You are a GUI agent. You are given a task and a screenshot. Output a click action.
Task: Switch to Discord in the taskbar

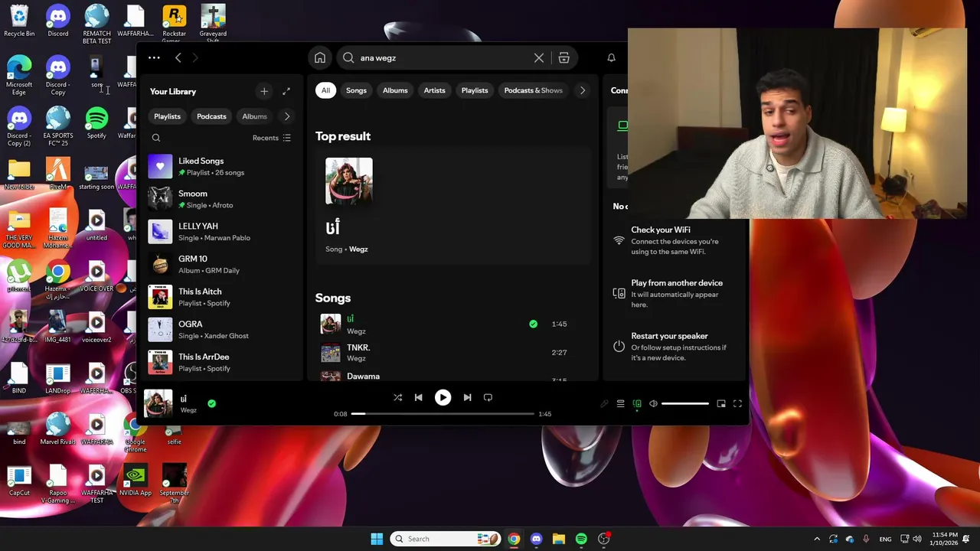(x=536, y=539)
